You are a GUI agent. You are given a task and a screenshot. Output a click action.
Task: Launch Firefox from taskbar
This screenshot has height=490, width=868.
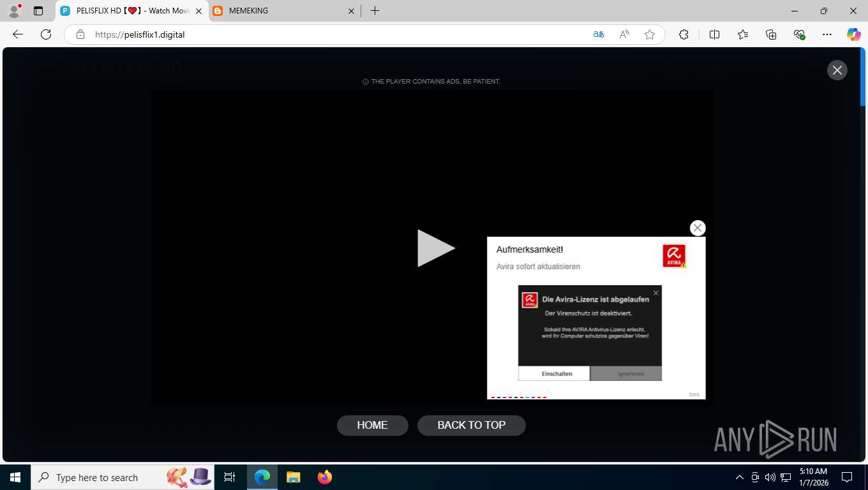325,477
